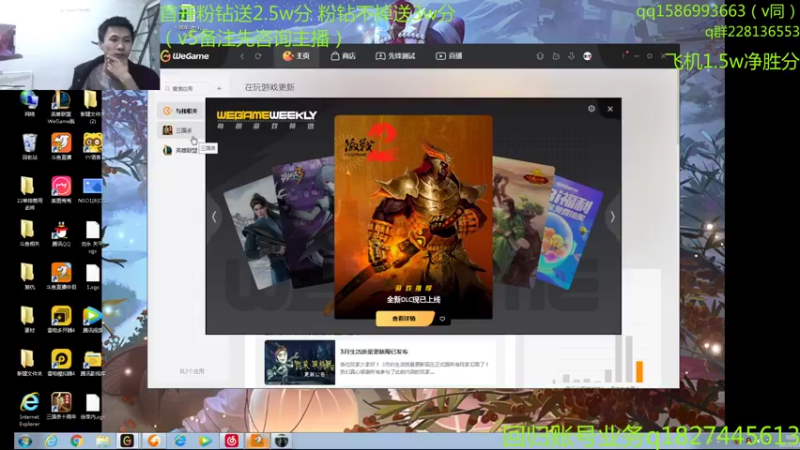The height and width of the screenshot is (450, 800).
Task: Open WeGame Weekly popup settings gear
Action: pyautogui.click(x=591, y=109)
